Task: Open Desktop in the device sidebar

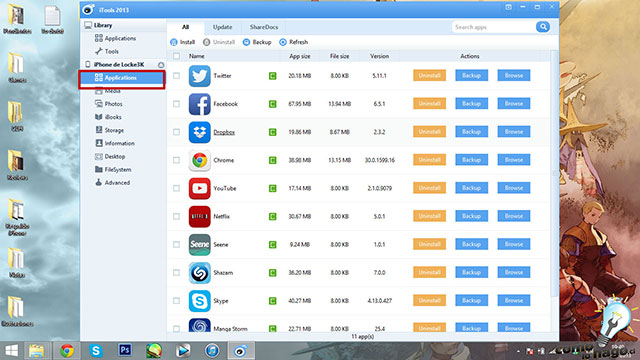Action: coord(110,156)
